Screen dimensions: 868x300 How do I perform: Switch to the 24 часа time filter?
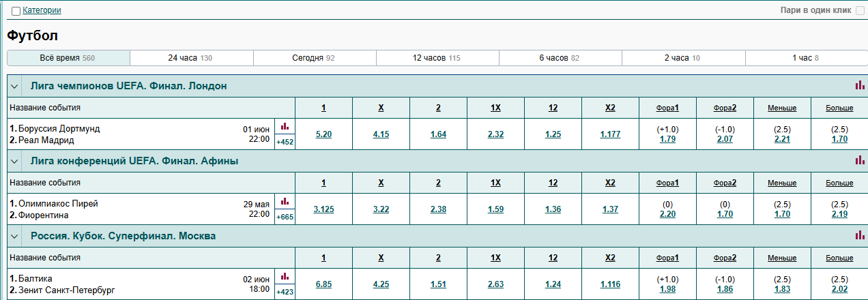click(x=191, y=58)
